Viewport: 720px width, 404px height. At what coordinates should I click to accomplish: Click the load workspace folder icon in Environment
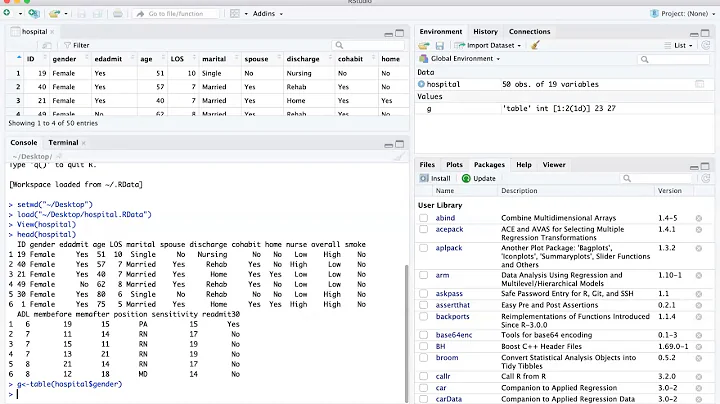[424, 45]
